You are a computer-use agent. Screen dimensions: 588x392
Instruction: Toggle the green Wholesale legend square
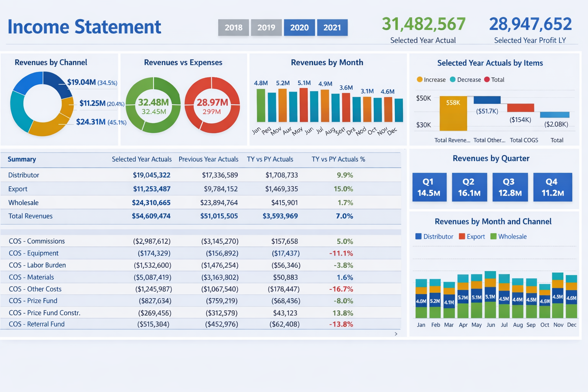pos(493,237)
